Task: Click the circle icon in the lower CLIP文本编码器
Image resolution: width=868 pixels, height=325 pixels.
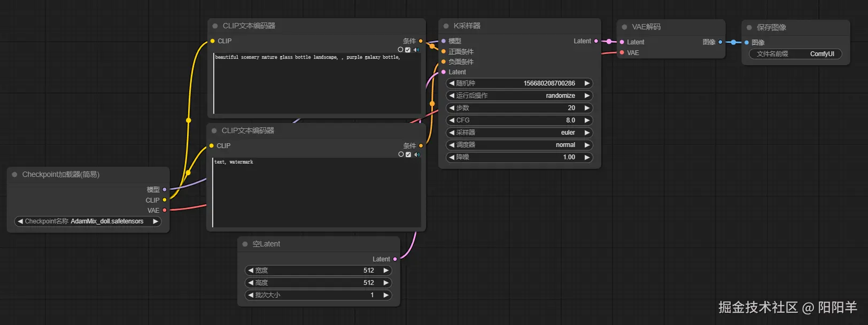Action: pos(401,154)
